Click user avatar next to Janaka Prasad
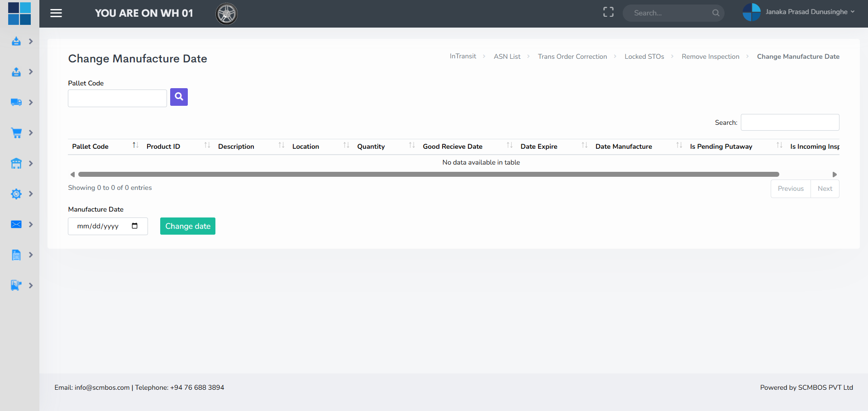 [x=752, y=12]
